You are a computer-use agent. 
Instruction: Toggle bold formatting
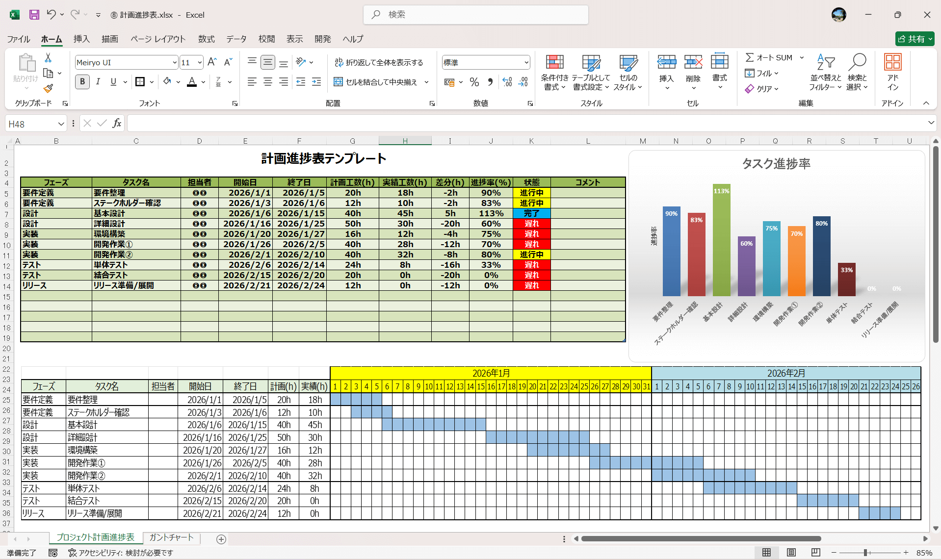(82, 82)
